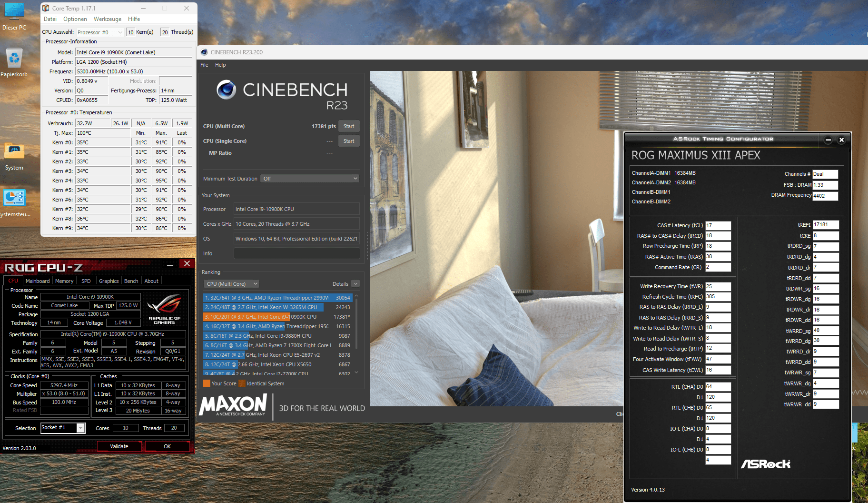Image resolution: width=868 pixels, height=503 pixels.
Task: Switch to the About tab in CPU-Z
Action: (x=152, y=281)
